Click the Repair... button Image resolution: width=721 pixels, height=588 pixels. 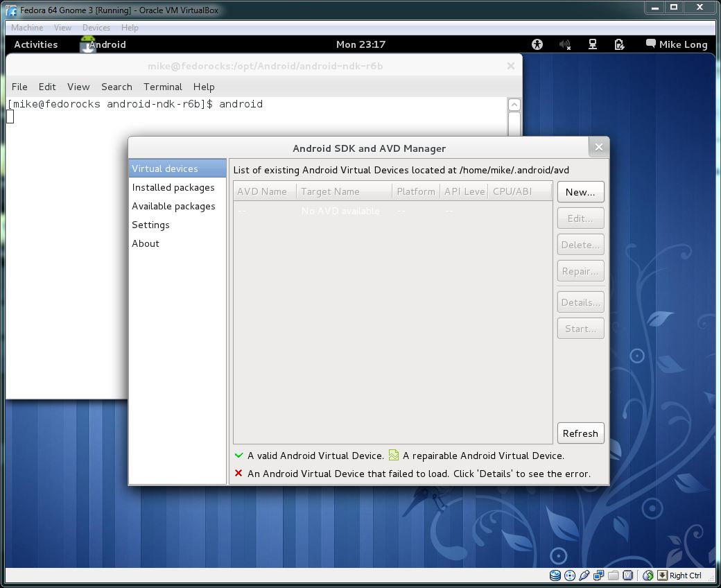coord(580,271)
